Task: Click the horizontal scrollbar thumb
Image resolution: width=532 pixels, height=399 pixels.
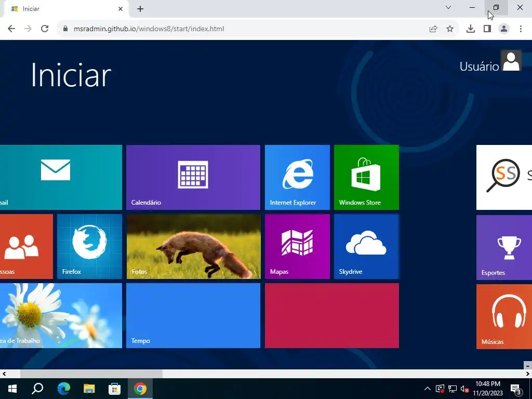Action: [x=91, y=374]
